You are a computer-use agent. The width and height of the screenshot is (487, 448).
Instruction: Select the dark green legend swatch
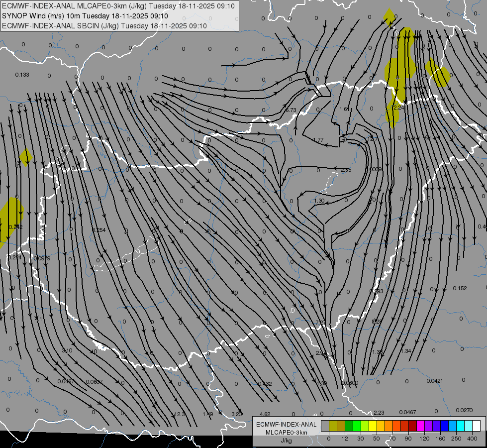coord(349,426)
